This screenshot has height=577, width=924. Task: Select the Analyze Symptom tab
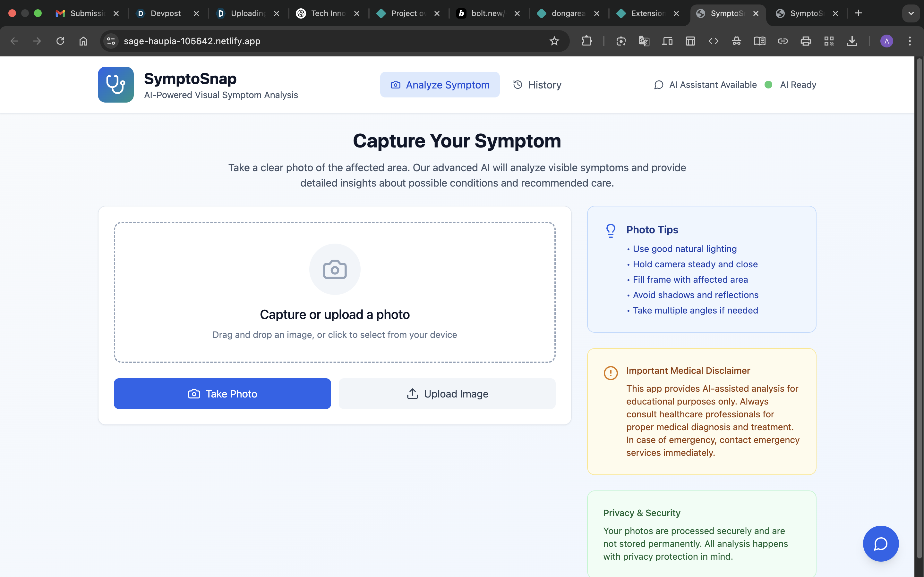click(x=440, y=85)
